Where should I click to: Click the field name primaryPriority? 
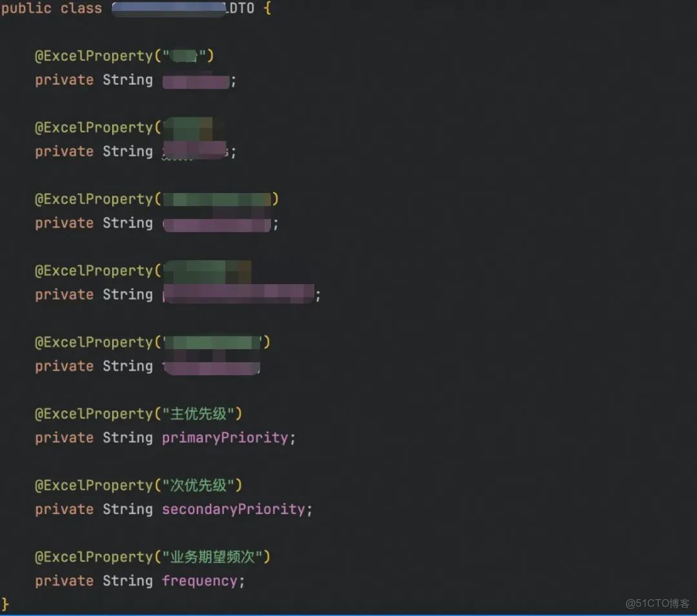click(x=225, y=438)
